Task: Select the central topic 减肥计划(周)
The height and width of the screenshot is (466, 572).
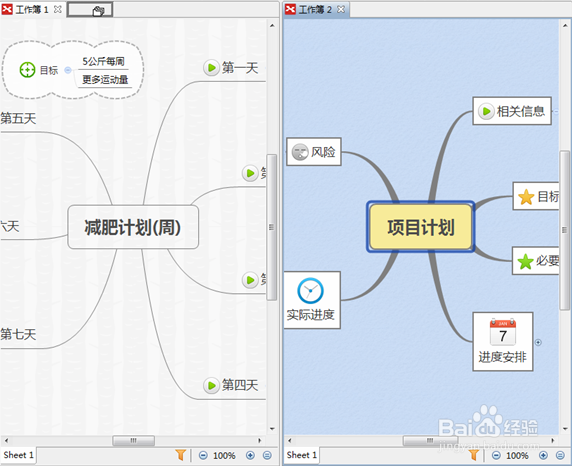Action: 133,227
